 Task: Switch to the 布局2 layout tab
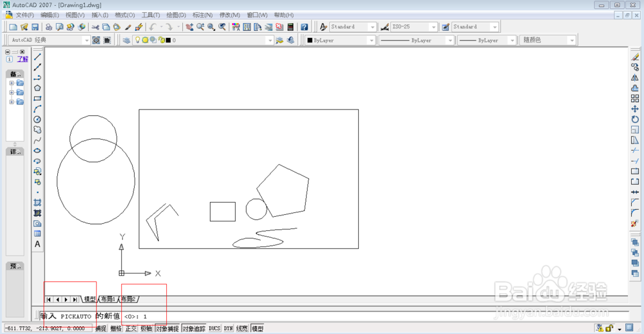[x=129, y=299]
